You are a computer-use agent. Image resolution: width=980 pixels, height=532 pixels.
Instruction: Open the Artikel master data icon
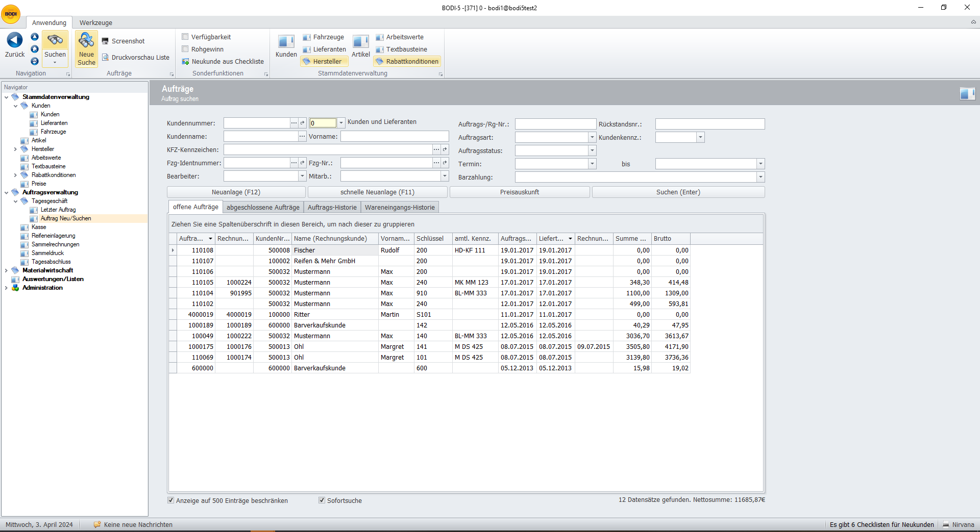pos(360,42)
